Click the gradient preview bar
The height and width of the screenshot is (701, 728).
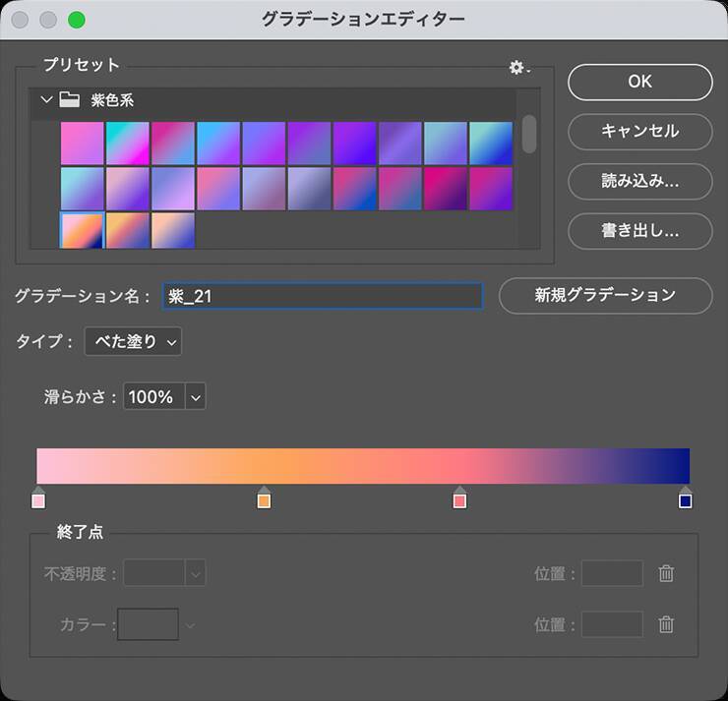coord(363,466)
